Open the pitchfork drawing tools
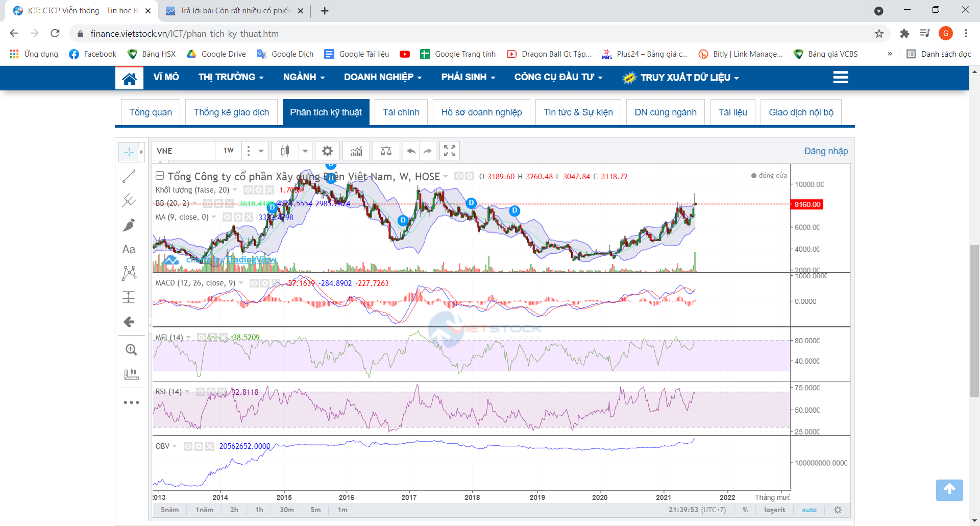The height and width of the screenshot is (526, 980). pos(129,200)
